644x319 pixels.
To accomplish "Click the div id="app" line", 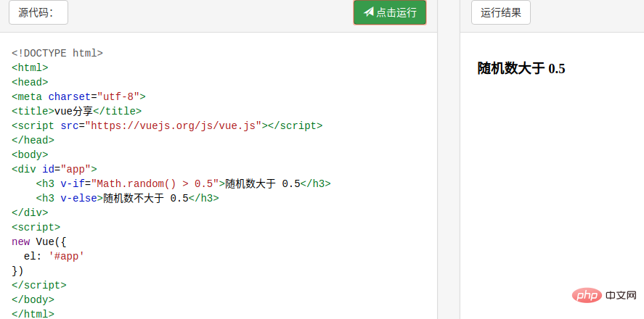I will 54,169.
